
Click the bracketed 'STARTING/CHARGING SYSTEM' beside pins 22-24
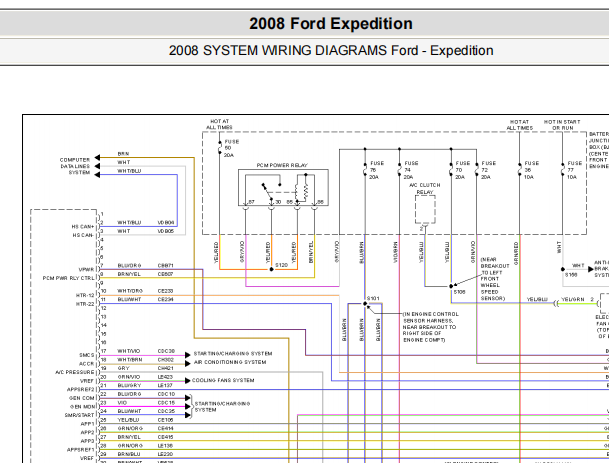(x=222, y=407)
